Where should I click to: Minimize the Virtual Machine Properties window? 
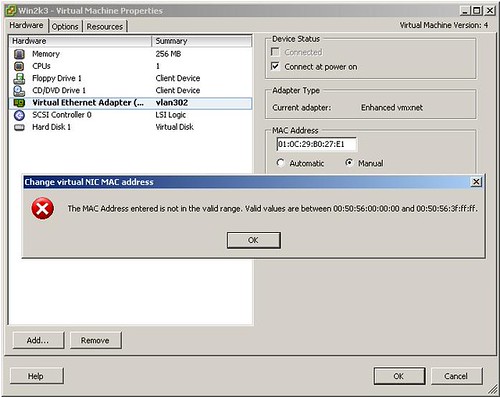coord(465,11)
